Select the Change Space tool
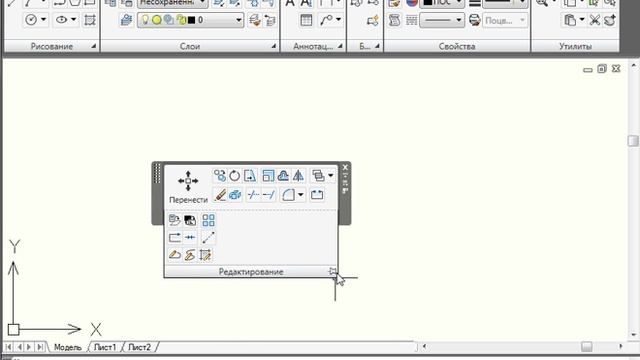This screenshot has height=360, width=640. (190, 220)
